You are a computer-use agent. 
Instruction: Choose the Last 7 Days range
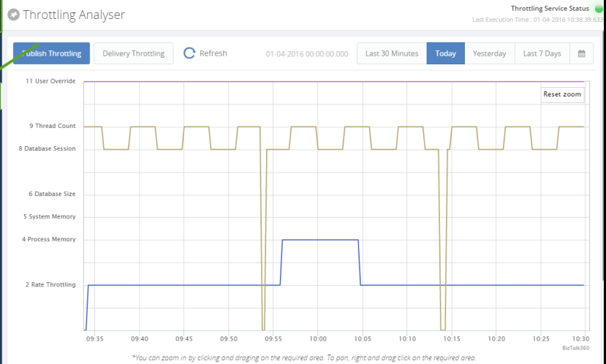542,53
